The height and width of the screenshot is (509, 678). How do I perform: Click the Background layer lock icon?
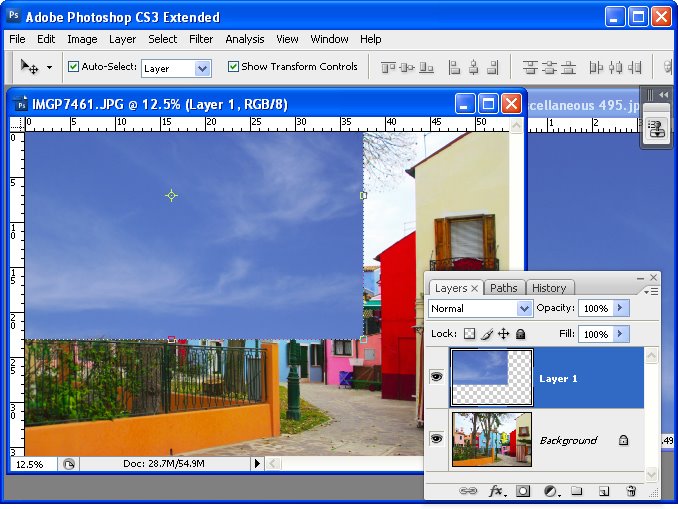623,440
